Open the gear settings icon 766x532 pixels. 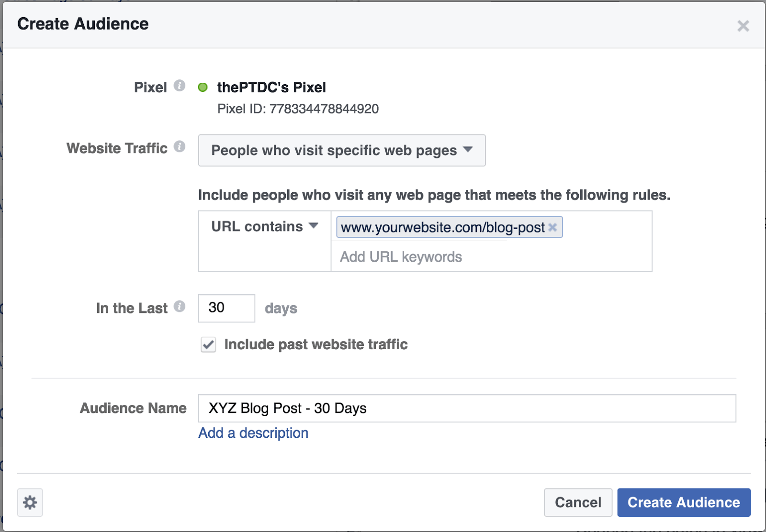pos(30,502)
